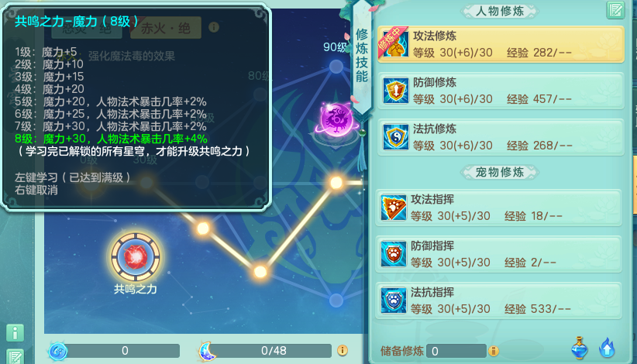This screenshot has height=364, width=637.
Task: Click the 攻法修炼 skill icon
Action: pos(395,45)
